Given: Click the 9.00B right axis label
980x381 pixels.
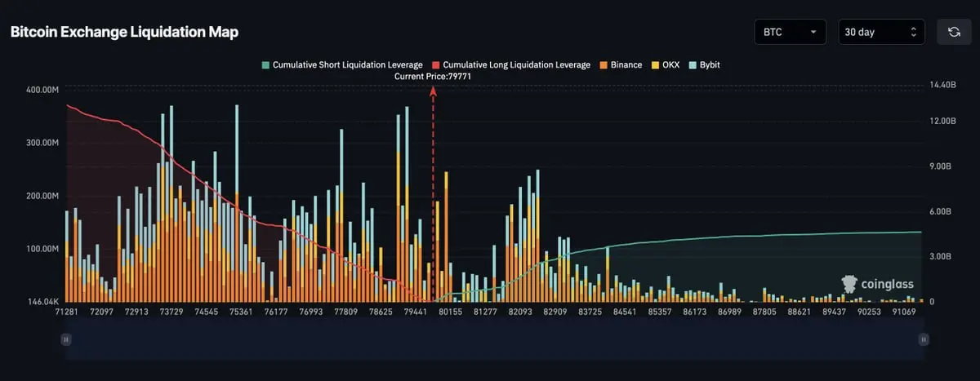Looking at the screenshot, I should (940, 166).
